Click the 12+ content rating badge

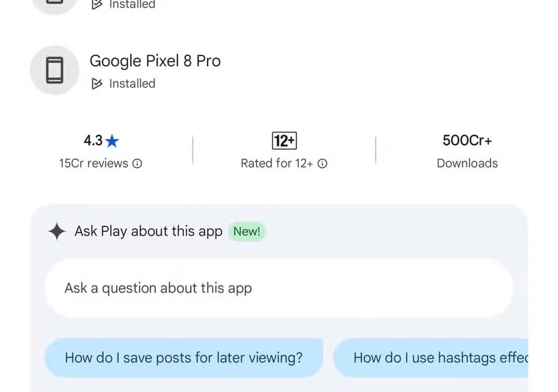pyautogui.click(x=284, y=141)
